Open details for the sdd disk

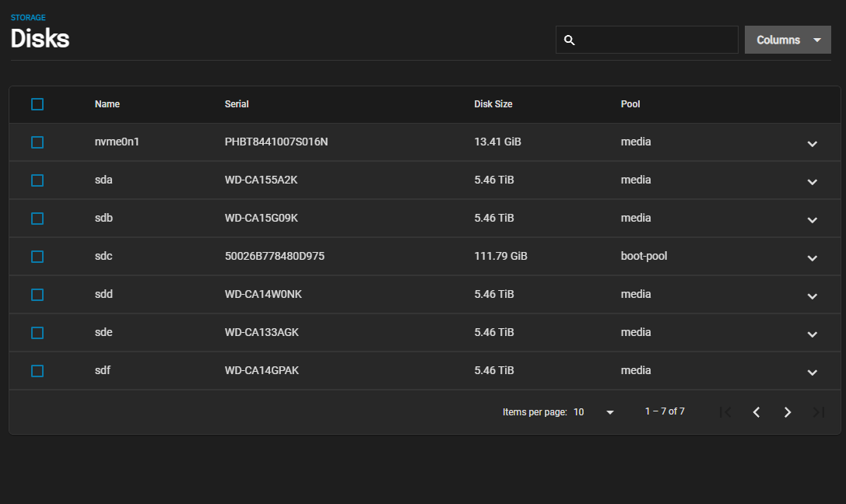[x=812, y=296]
